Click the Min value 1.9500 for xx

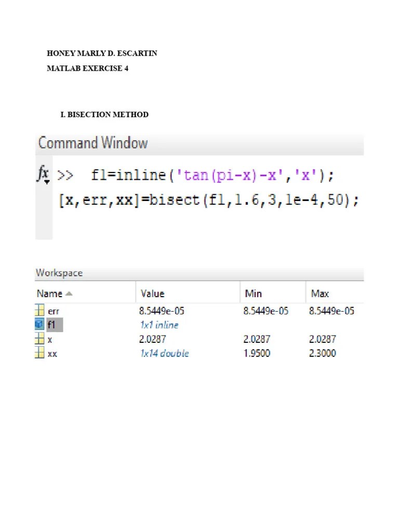coord(257,353)
